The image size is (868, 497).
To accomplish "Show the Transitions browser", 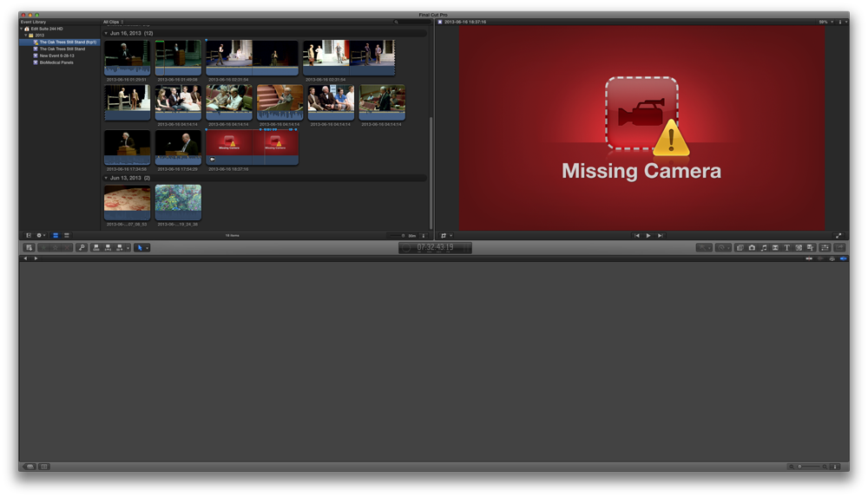I will pos(775,248).
